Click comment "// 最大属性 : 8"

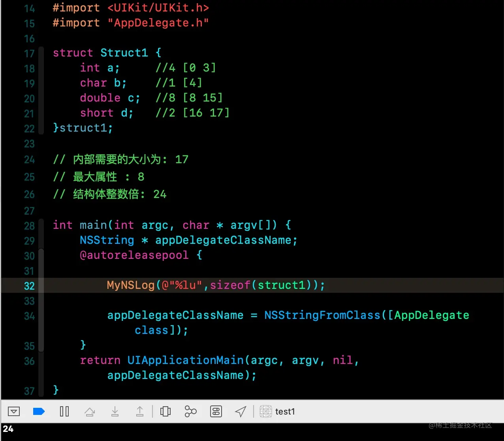pos(99,177)
